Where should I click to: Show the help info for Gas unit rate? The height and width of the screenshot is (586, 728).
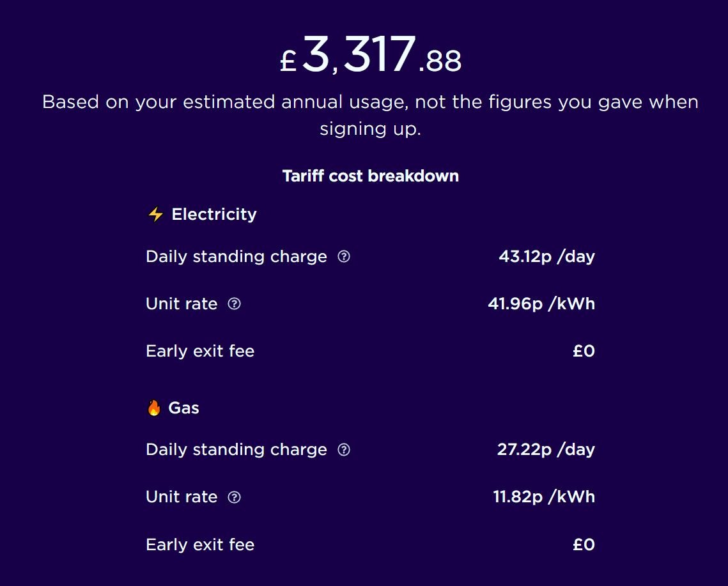tap(235, 497)
